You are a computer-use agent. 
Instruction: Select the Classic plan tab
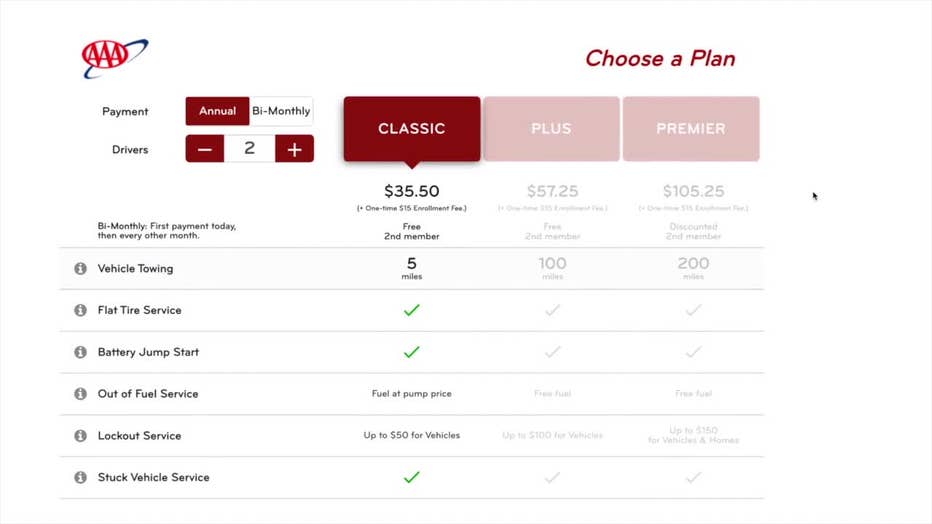pyautogui.click(x=412, y=129)
